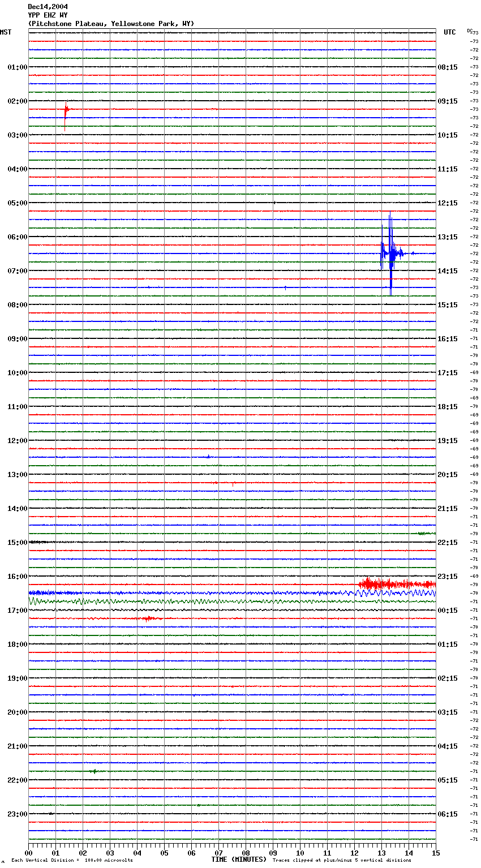Click the Traces clipped footnote text
This screenshot has width=481, height=868.
click(x=342, y=860)
